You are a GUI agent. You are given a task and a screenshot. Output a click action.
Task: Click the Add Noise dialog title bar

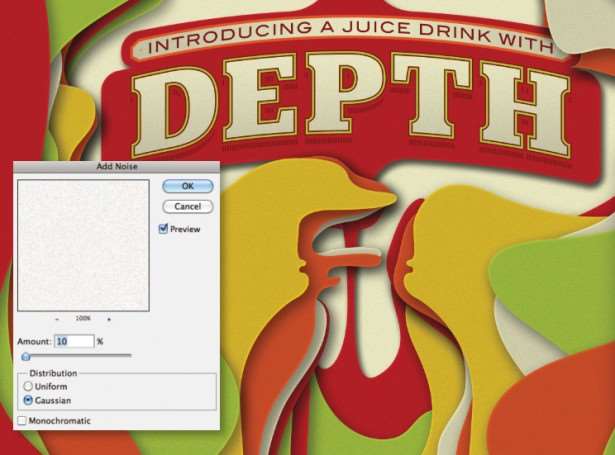pos(116,166)
